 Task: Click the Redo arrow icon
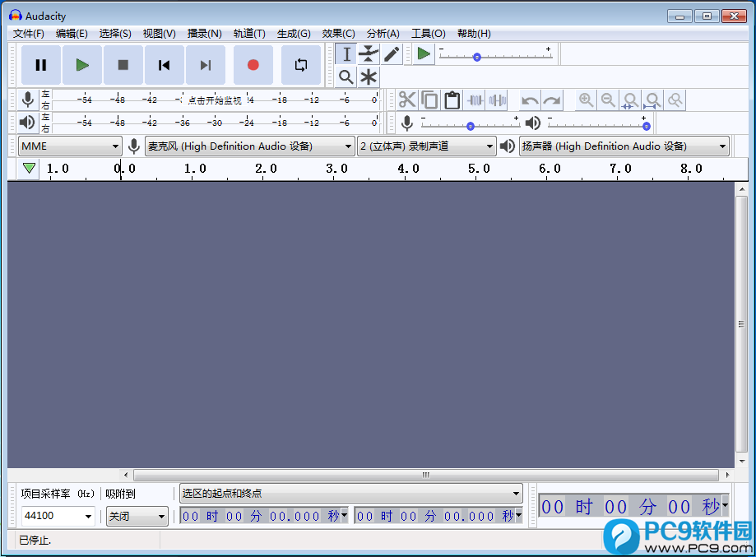(552, 100)
